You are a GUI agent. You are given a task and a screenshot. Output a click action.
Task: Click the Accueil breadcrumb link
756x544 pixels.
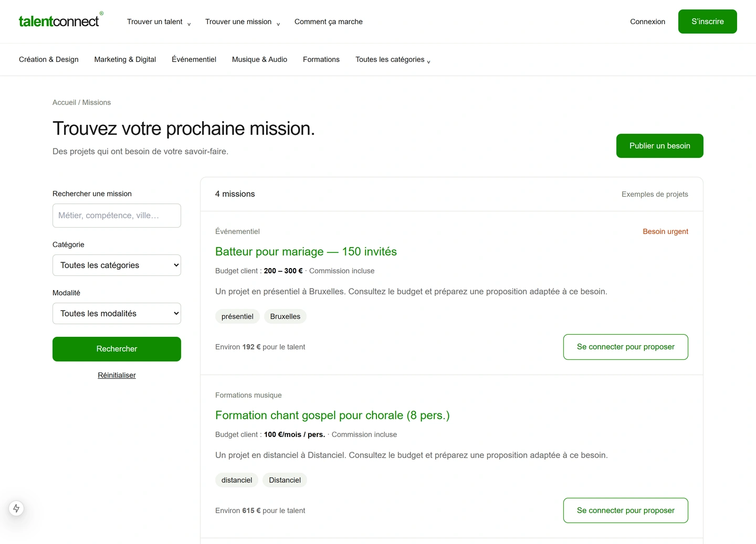pos(64,102)
